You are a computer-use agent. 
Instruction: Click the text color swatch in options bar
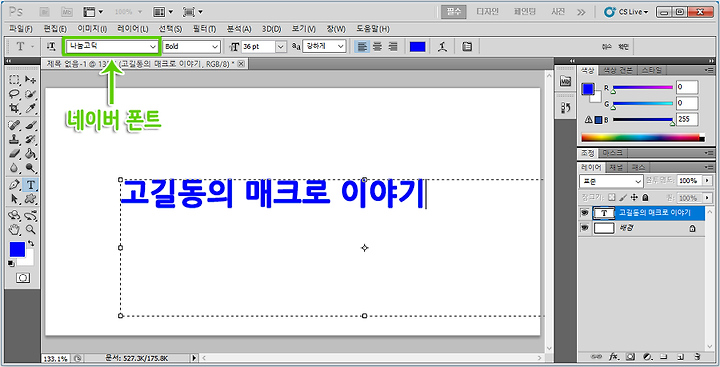coord(417,46)
